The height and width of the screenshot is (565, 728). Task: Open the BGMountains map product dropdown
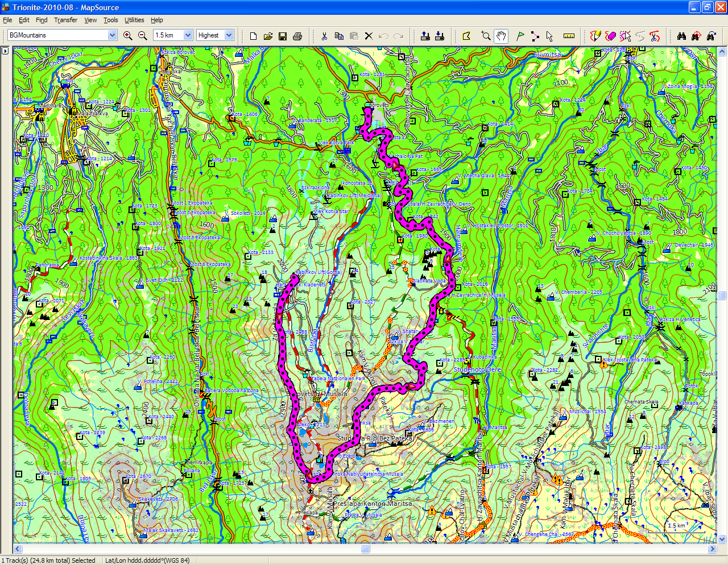(x=112, y=35)
